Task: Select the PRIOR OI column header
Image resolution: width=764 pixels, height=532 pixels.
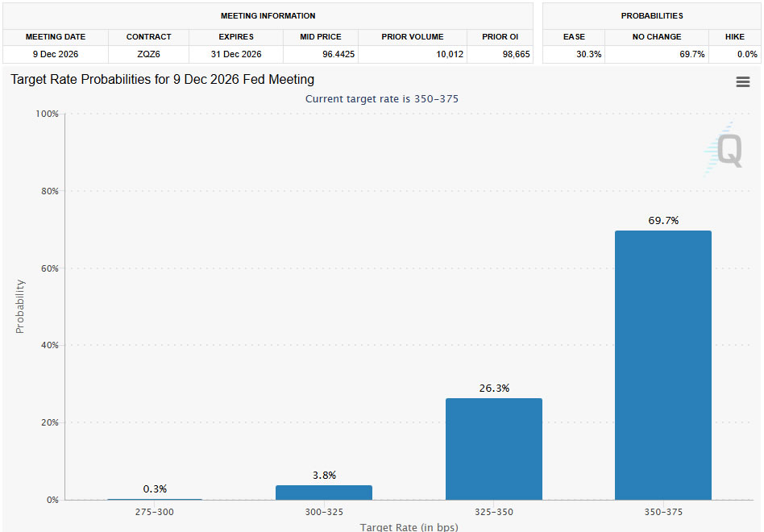Action: coord(500,37)
